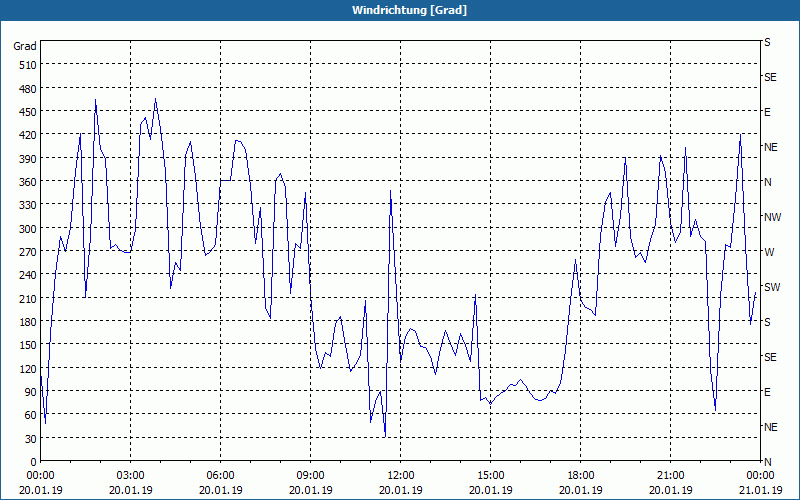The image size is (800, 500).
Task: Select the 480 value on the left axis
Action: pos(28,89)
